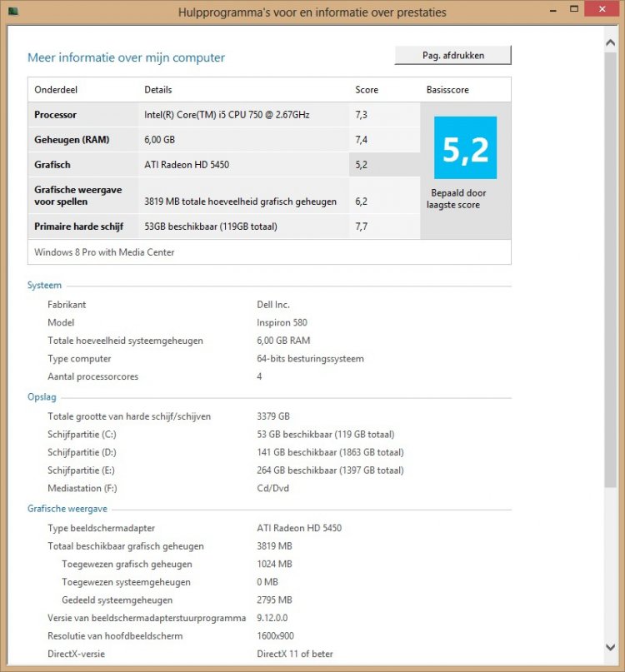The width and height of the screenshot is (625, 672).
Task: Click '141 GB beschikbaar (1863 GB totaal)'
Action: pyautogui.click(x=330, y=452)
